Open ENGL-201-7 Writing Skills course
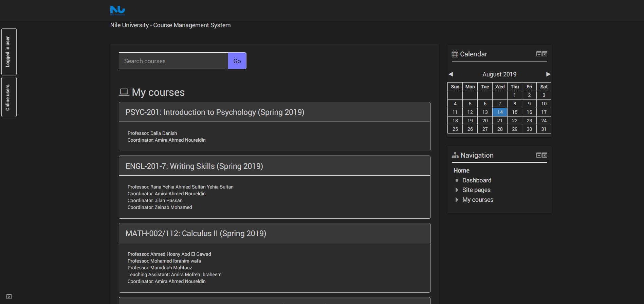644x304 pixels. (x=194, y=166)
